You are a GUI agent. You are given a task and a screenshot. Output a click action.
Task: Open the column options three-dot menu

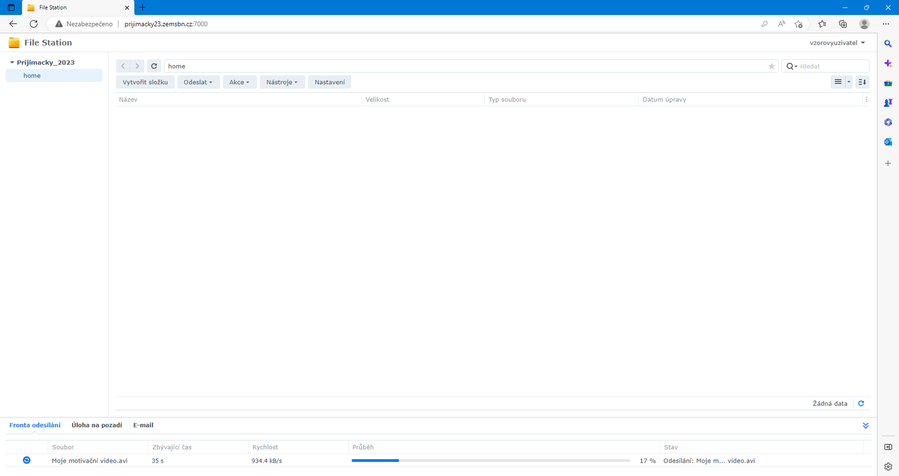point(866,100)
